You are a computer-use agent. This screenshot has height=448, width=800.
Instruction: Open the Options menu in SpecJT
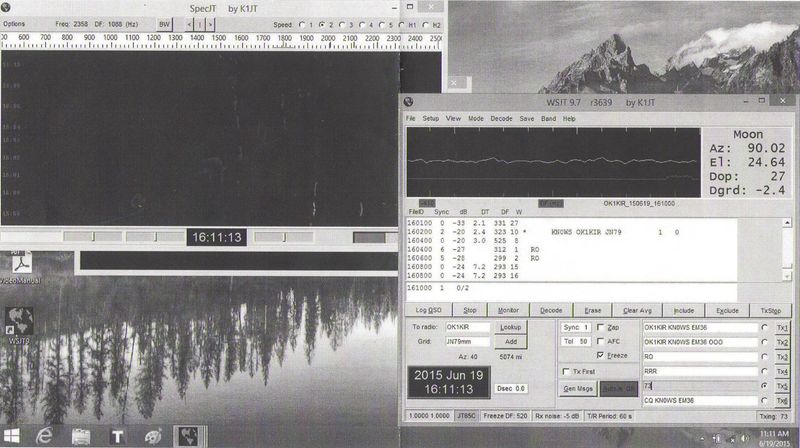point(14,24)
